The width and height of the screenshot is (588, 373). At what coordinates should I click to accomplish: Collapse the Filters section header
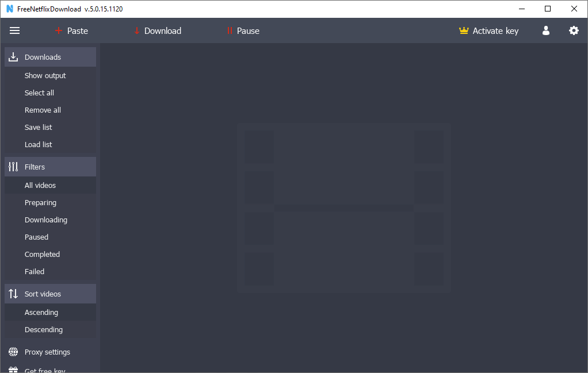point(50,167)
